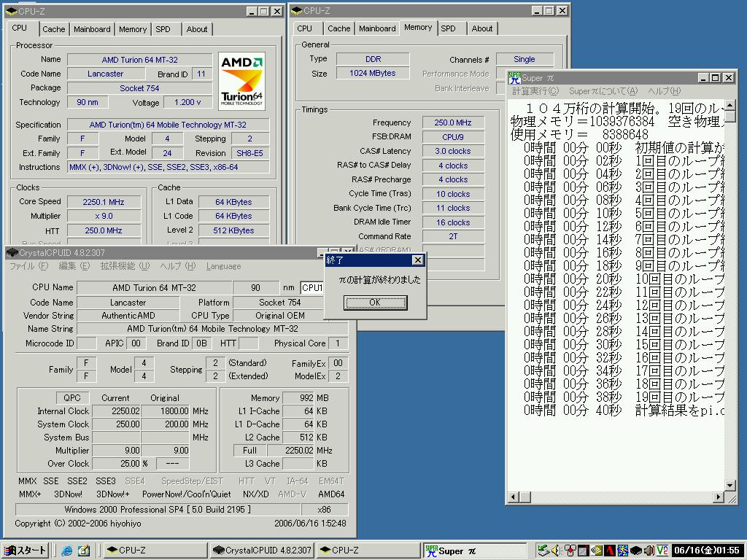Click the red letter A tray icon
The height and width of the screenshot is (560, 747).
pyautogui.click(x=609, y=551)
